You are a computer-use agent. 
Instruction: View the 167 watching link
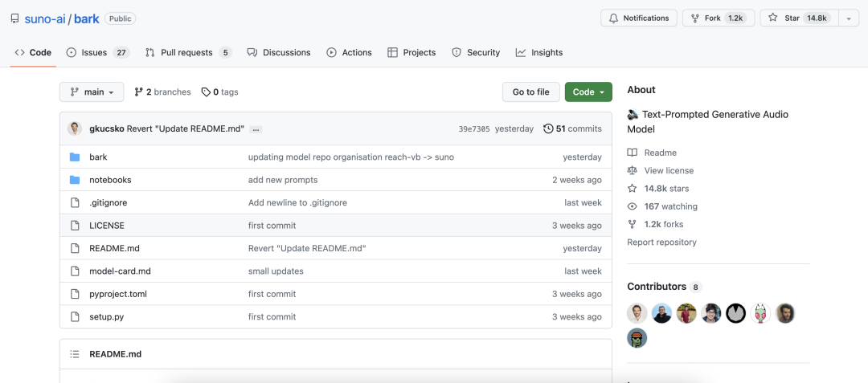tap(662, 206)
